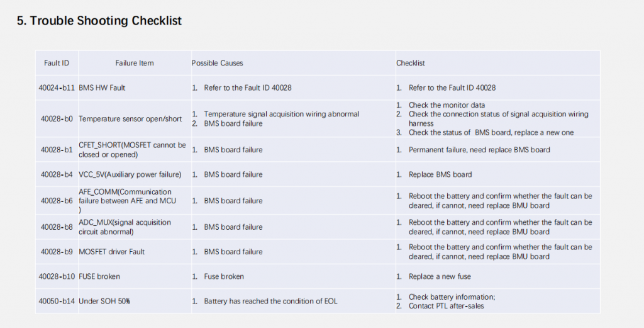
Task: Select the "BMS HW Fault" failure item
Action: click(102, 88)
